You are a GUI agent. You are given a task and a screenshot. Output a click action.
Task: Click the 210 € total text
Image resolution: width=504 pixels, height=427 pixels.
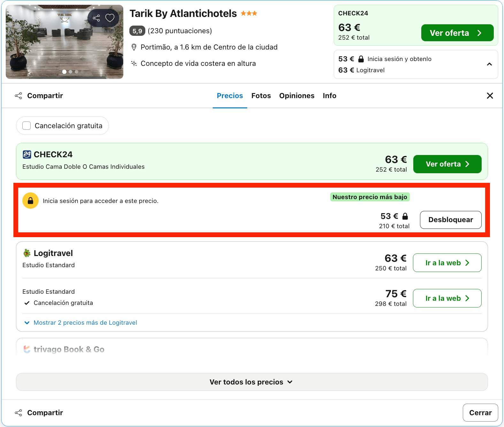tap(394, 226)
